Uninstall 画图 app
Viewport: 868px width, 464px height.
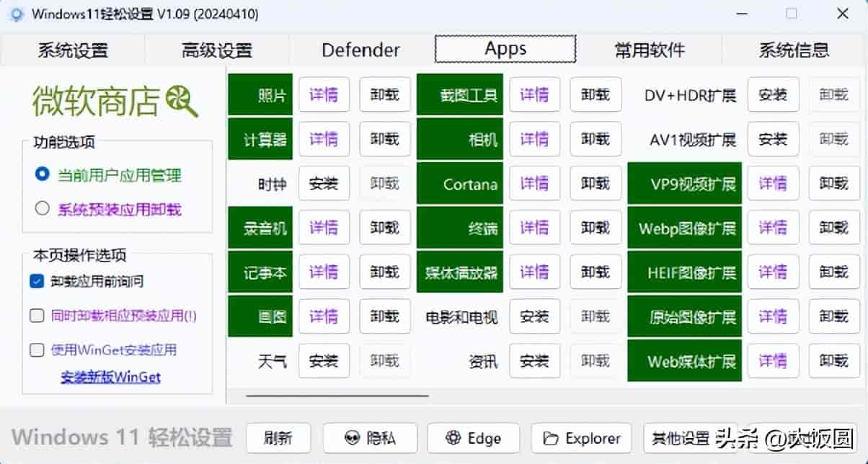point(385,316)
